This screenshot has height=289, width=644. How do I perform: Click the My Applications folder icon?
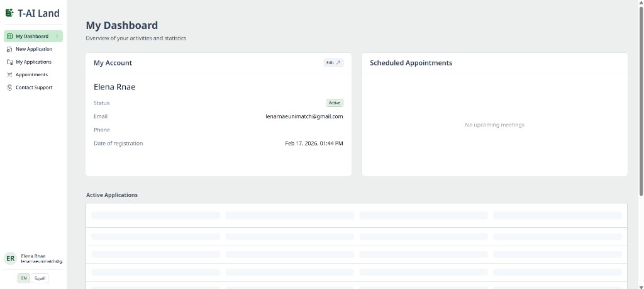pyautogui.click(x=10, y=62)
